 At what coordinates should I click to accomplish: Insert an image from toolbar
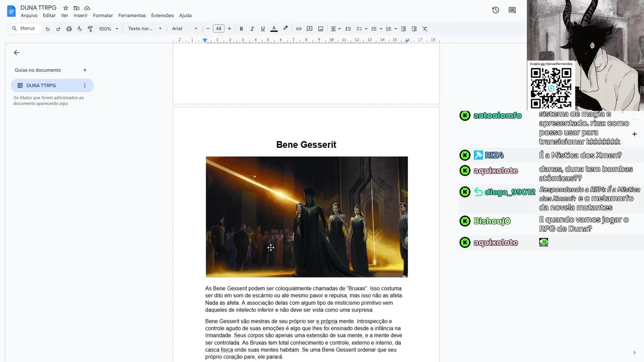(320, 29)
